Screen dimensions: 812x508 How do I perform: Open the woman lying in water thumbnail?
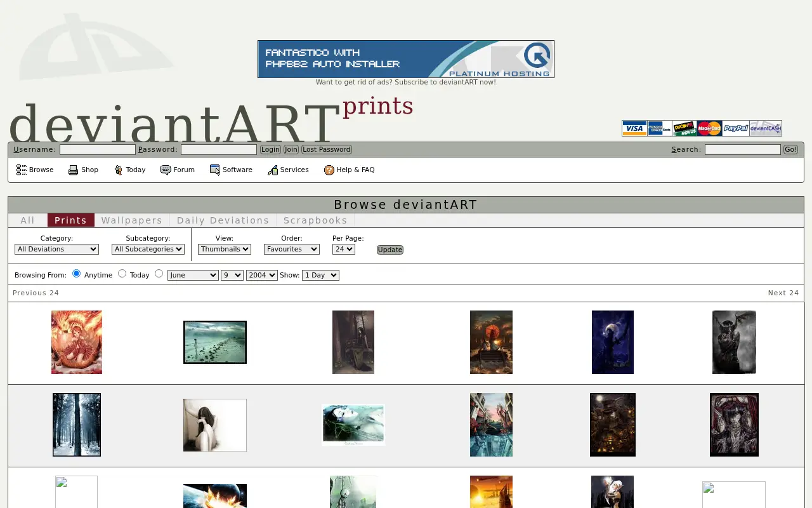click(353, 425)
